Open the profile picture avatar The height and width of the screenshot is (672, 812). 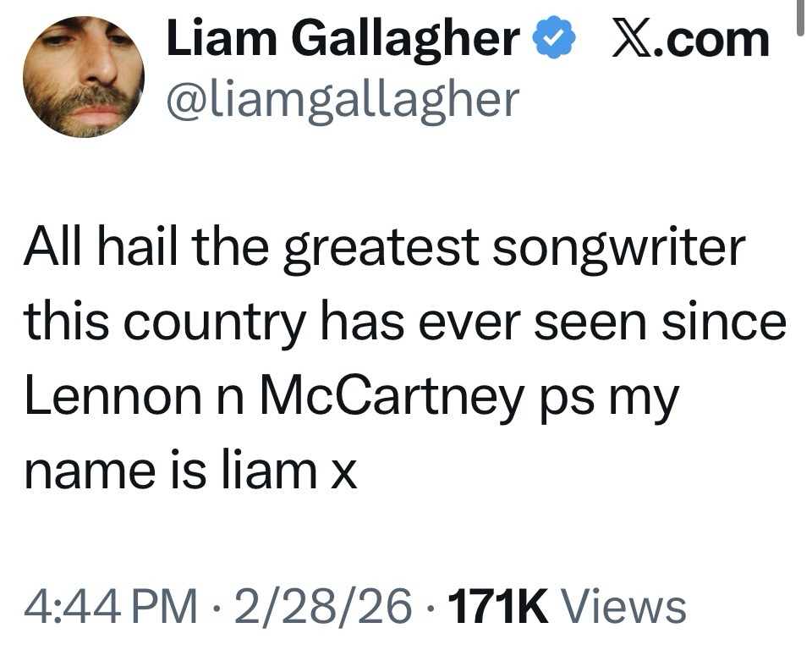pos(83,76)
